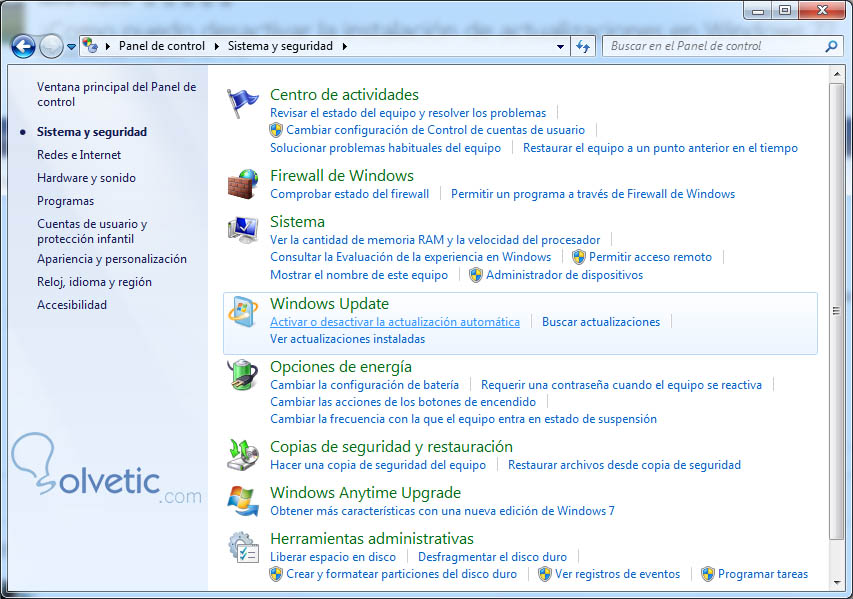Select Reloj, idioma y región in sidebar
The height and width of the screenshot is (599, 853).
pos(94,282)
